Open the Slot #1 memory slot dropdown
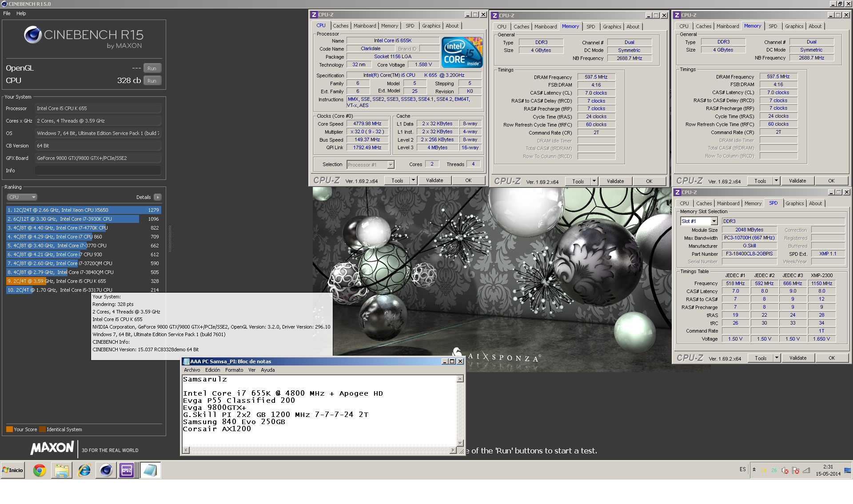 click(699, 221)
